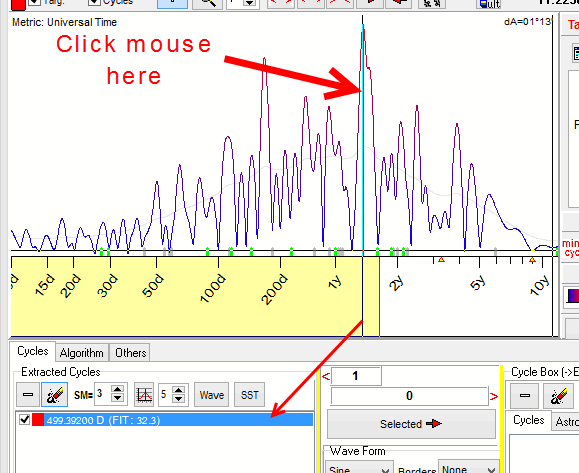
Task: Decrease the SM value with down arrow
Action: point(117,398)
